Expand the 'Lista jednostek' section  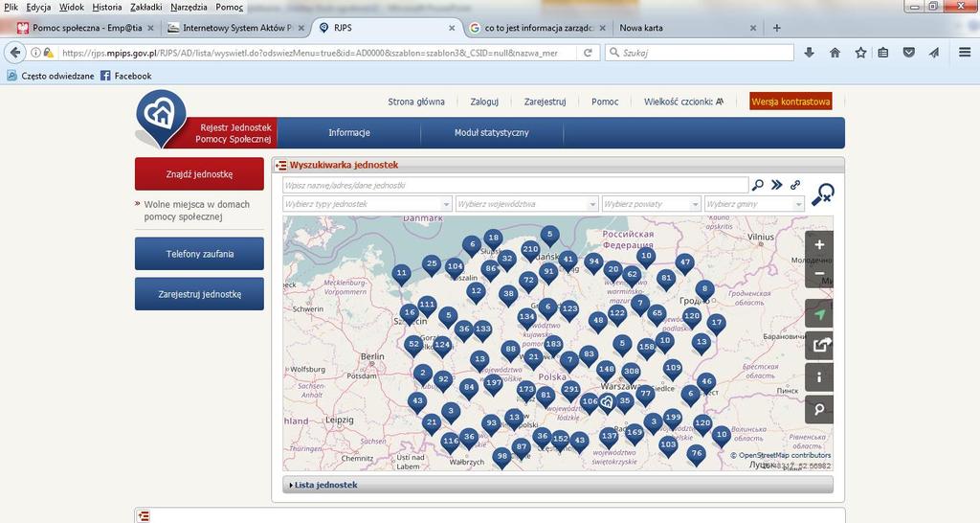pyautogui.click(x=558, y=485)
